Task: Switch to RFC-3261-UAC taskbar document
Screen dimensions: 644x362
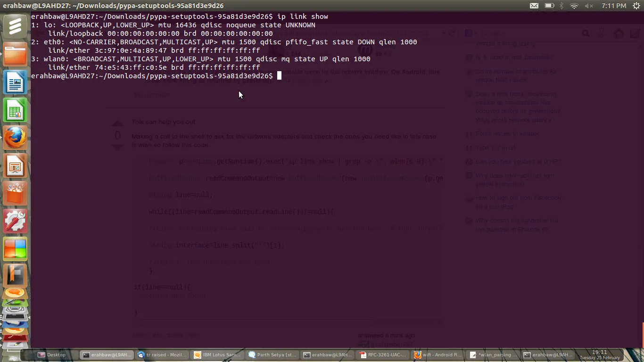Action: [x=384, y=355]
